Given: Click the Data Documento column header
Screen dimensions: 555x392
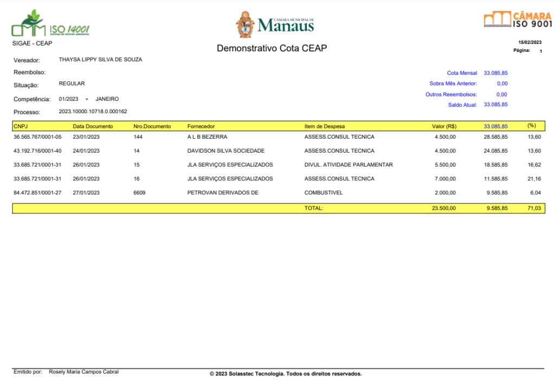Looking at the screenshot, I should pos(93,126).
